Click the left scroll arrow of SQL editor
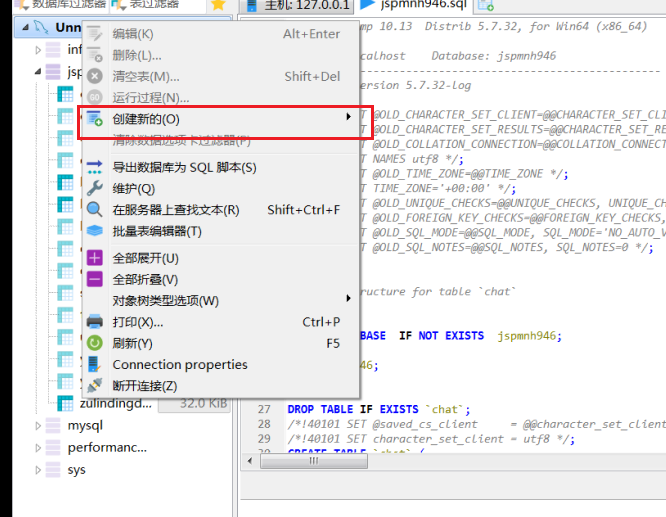This screenshot has width=666, height=517. 250,461
